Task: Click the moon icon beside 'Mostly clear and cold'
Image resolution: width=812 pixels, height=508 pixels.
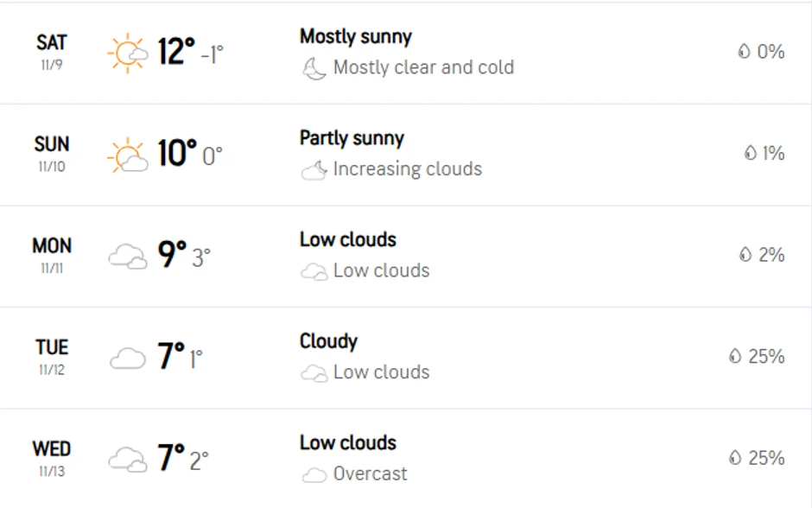Action: [x=314, y=68]
